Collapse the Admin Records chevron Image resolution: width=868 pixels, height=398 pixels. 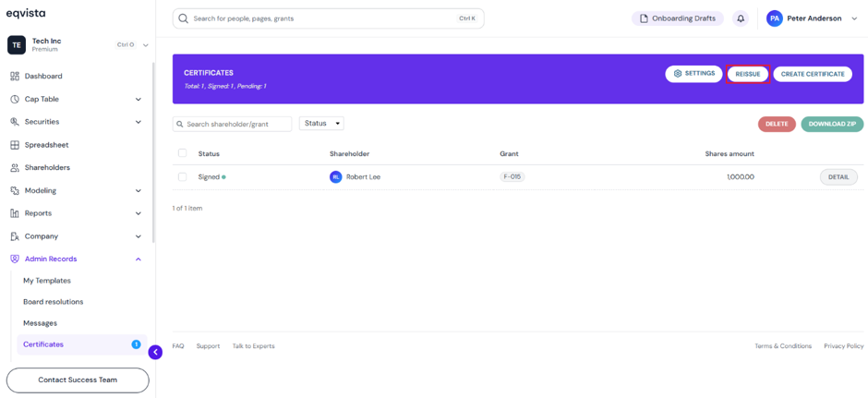(x=139, y=259)
